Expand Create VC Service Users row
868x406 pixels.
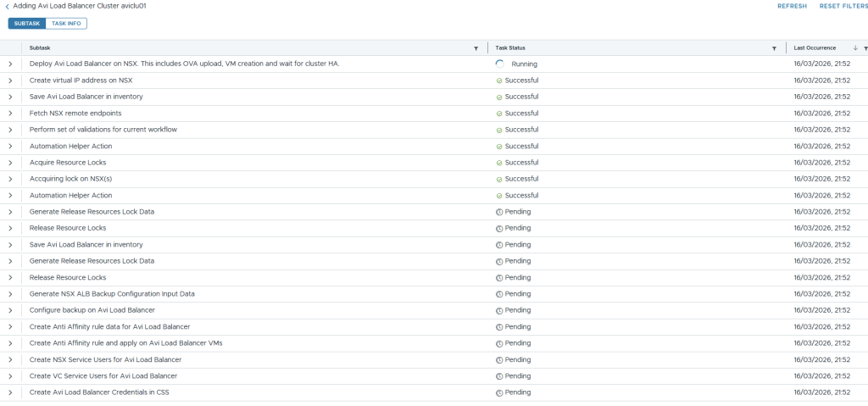click(x=10, y=376)
